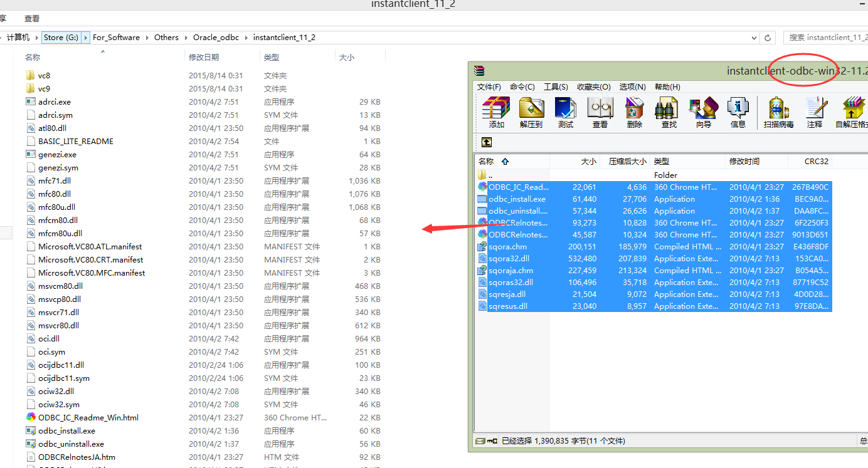Expand dropdown arrow after Others breadcrumb

point(186,38)
